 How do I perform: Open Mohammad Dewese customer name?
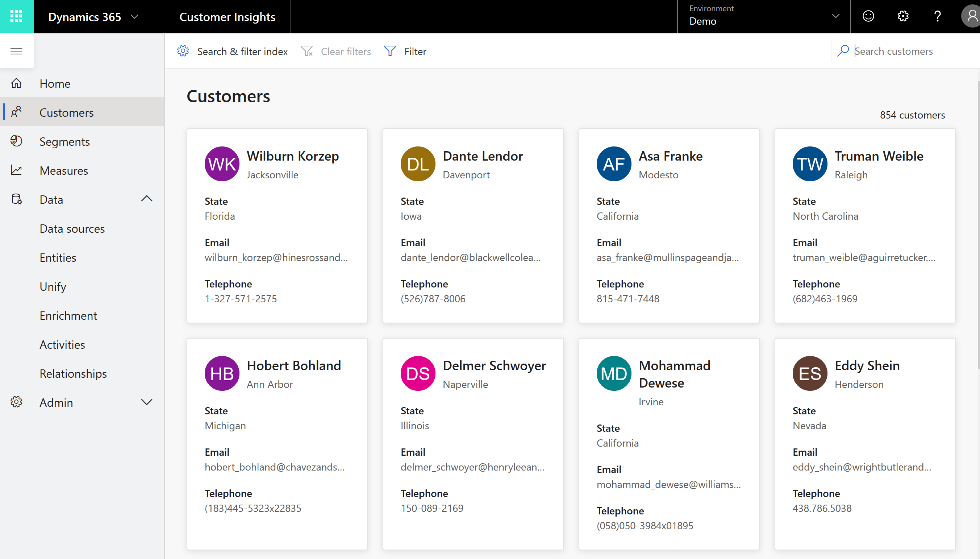click(x=674, y=374)
